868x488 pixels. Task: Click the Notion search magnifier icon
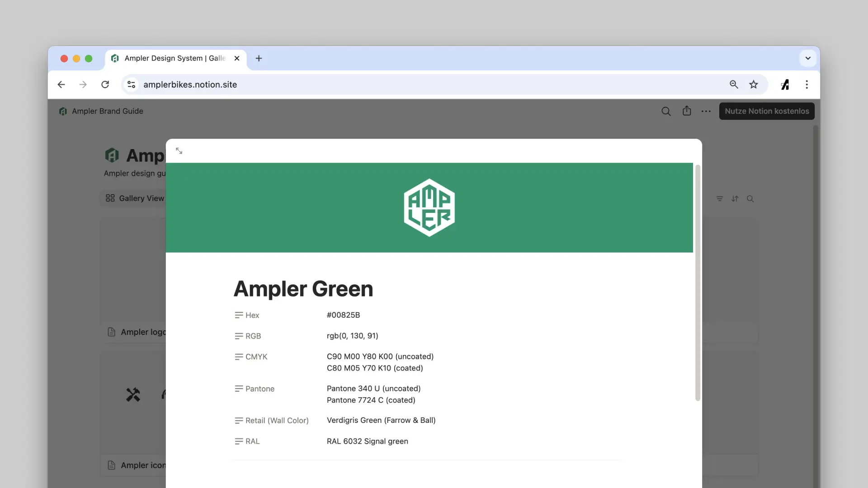click(666, 111)
